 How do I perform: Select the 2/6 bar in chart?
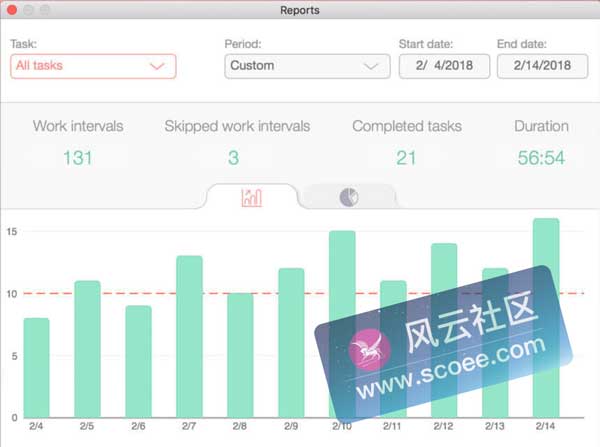(138, 361)
